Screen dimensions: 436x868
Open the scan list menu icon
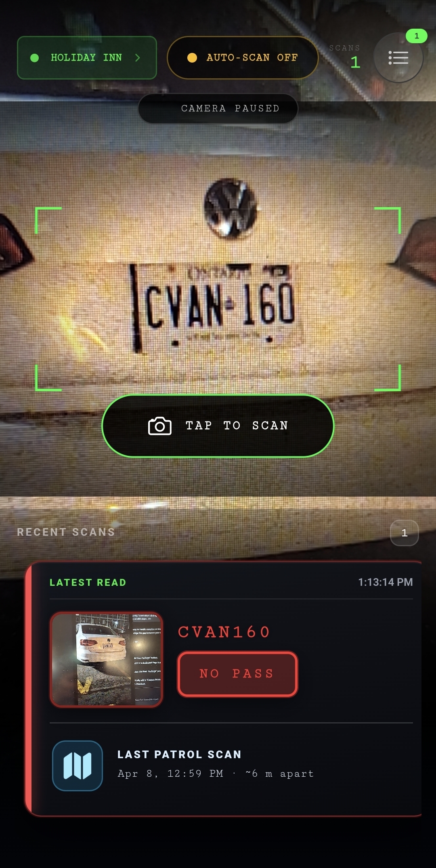(398, 58)
